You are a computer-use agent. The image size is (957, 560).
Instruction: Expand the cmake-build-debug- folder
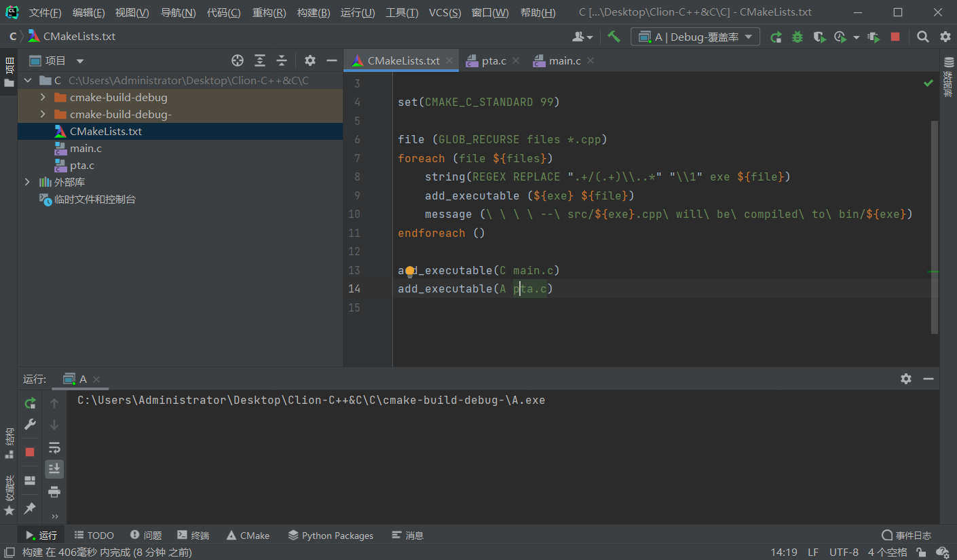(43, 114)
